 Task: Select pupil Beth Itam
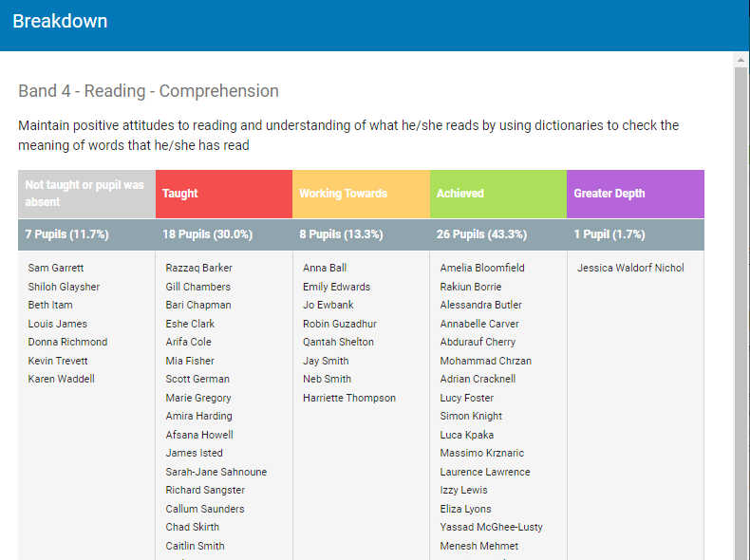coord(50,305)
